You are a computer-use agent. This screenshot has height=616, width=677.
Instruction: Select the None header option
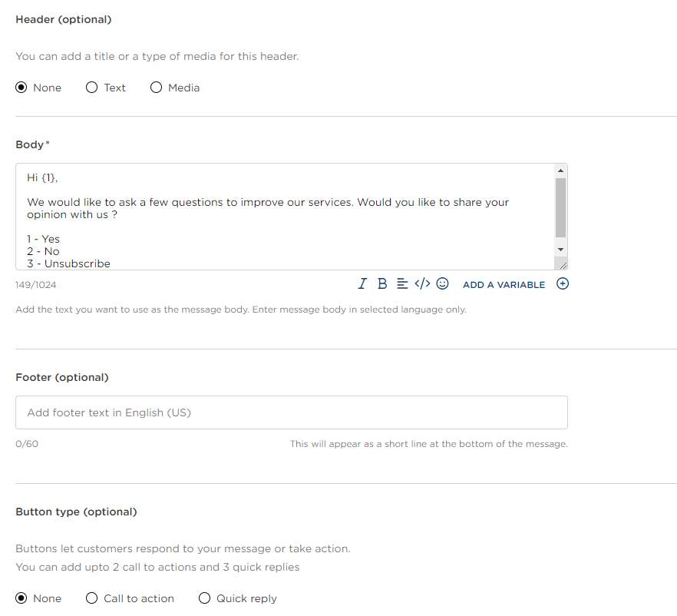[21, 88]
